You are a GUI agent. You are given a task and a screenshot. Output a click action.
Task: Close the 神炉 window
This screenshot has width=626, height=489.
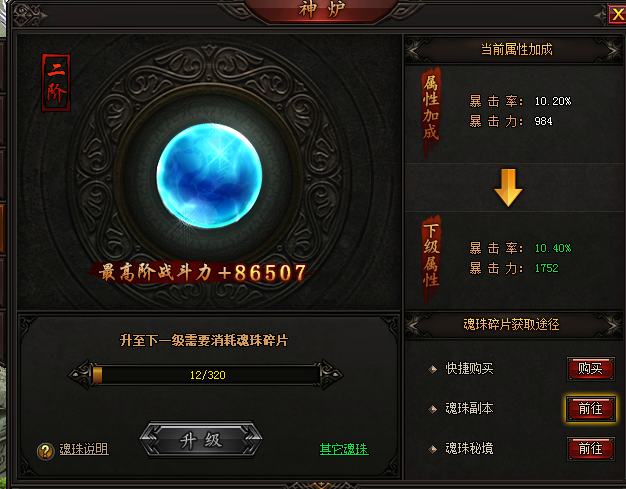click(x=617, y=15)
